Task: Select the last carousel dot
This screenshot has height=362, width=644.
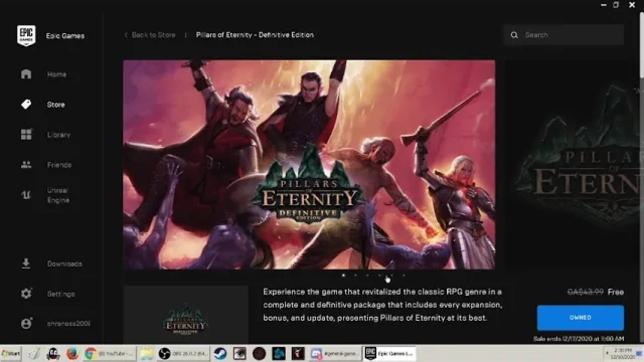Action: click(x=404, y=275)
